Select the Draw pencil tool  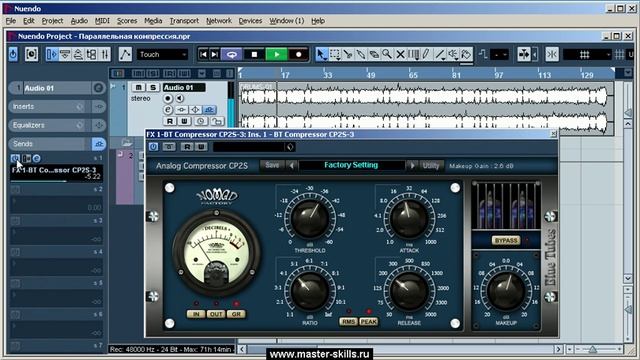(427, 54)
